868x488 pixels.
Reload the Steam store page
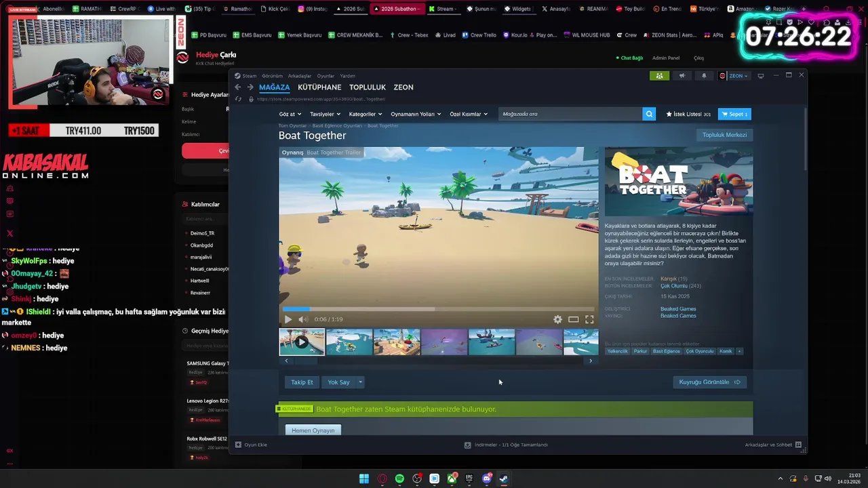[237, 99]
